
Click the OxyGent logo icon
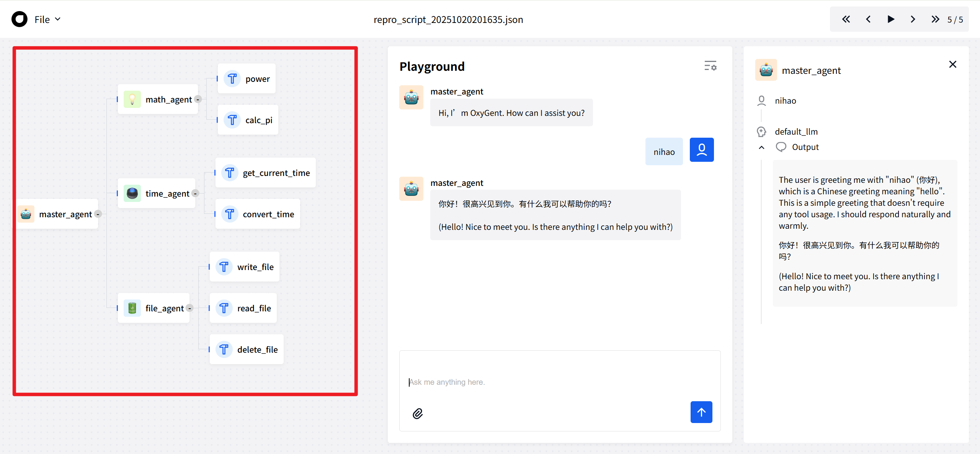pos(20,19)
